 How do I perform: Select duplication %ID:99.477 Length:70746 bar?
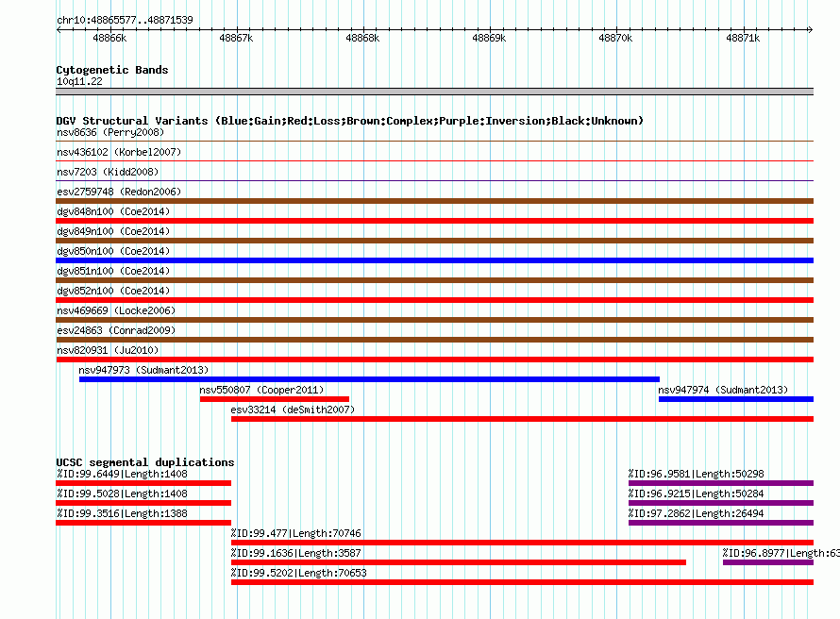[522, 543]
